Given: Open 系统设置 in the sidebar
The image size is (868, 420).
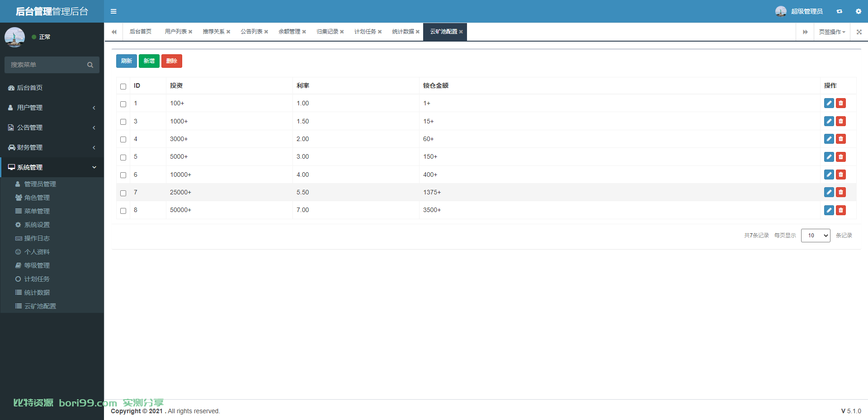Looking at the screenshot, I should [52, 225].
